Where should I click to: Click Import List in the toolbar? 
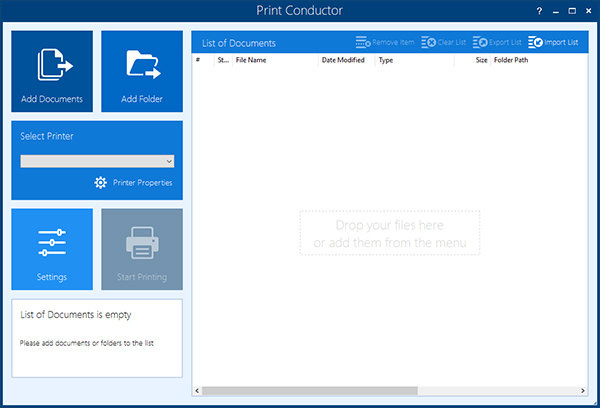(553, 42)
